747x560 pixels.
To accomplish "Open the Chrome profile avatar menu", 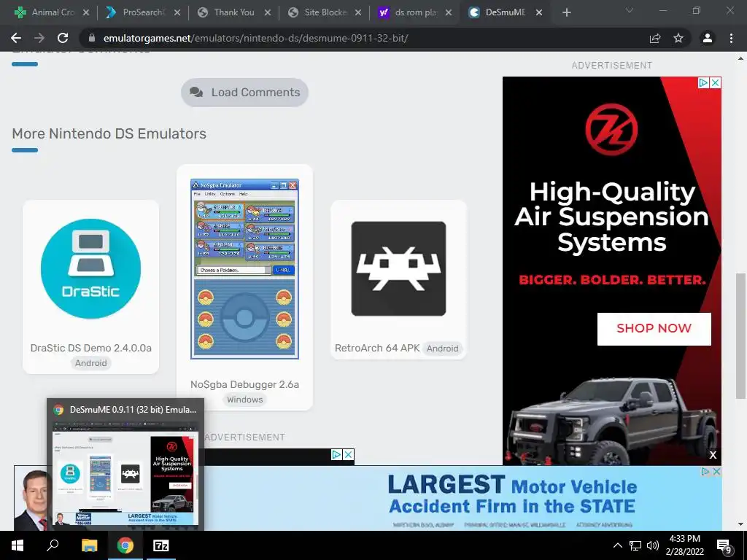I will 708,38.
